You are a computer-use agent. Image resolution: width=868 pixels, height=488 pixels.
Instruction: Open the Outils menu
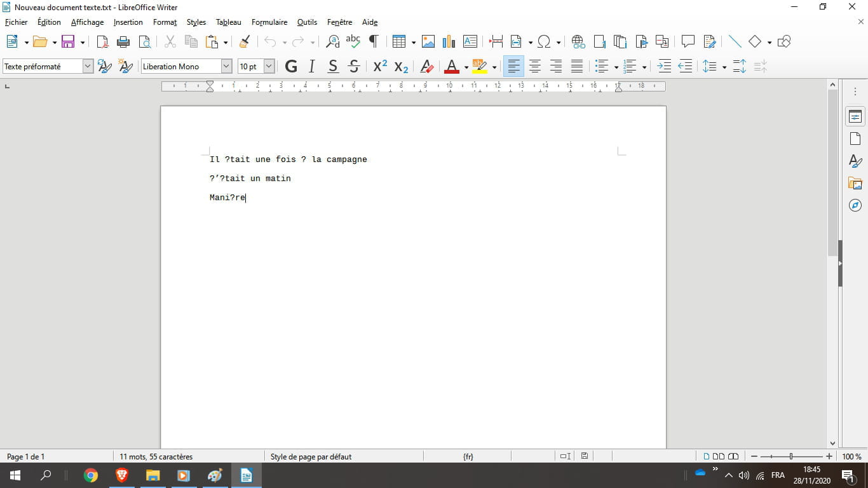(307, 22)
